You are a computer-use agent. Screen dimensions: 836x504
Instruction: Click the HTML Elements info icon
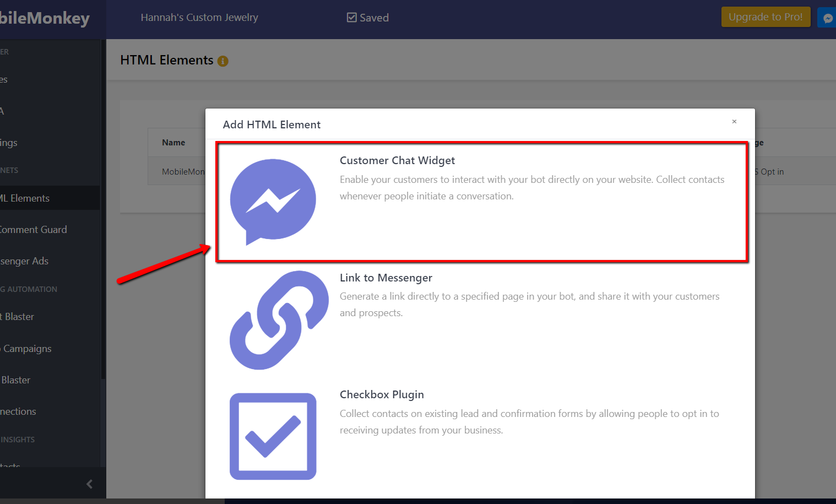click(x=222, y=61)
